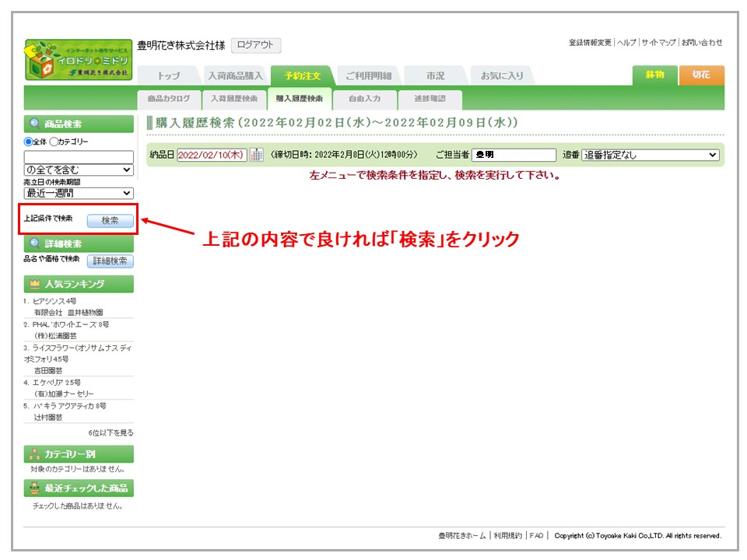Click the イロドリ・ミドリ site logo
The image size is (747, 560).
coord(78,59)
